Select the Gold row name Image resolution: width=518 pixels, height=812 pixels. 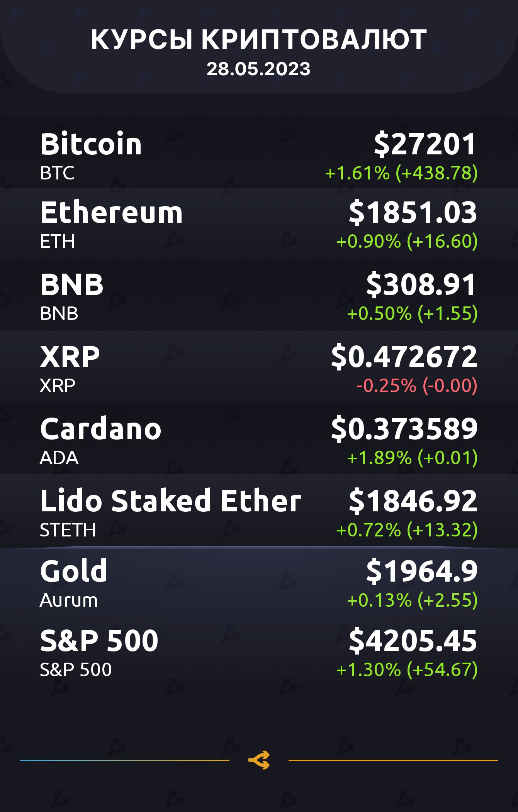(73, 571)
